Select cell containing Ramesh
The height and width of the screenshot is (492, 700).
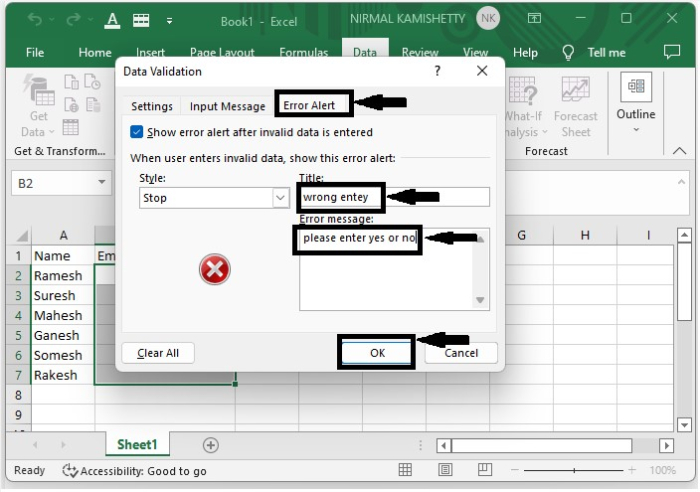click(x=63, y=275)
